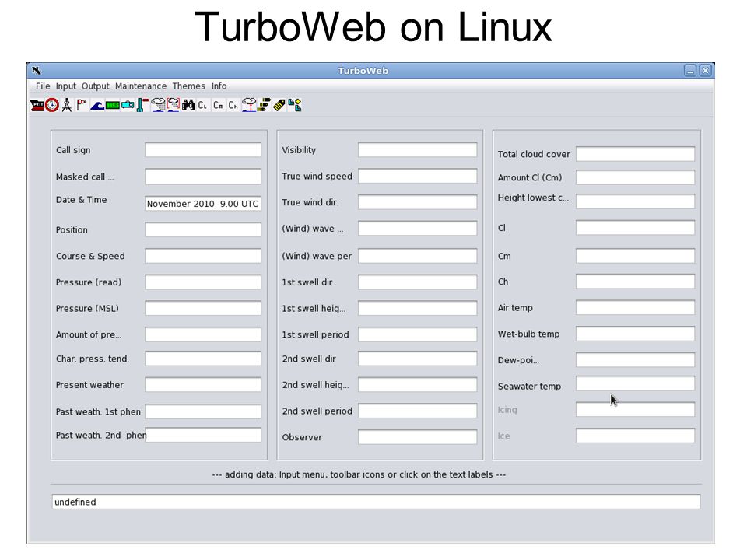Click the 1st swell dir input field
747x560 pixels.
417,282
